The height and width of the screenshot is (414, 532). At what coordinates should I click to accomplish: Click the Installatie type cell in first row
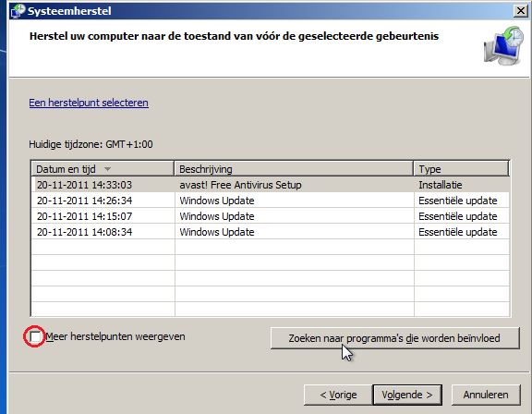440,185
